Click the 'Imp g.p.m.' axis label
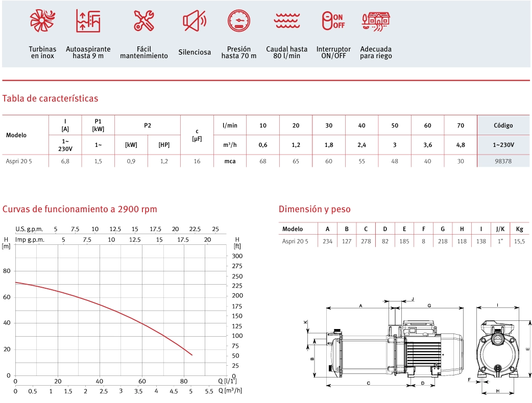The height and width of the screenshot is (403, 532). tap(30, 240)
